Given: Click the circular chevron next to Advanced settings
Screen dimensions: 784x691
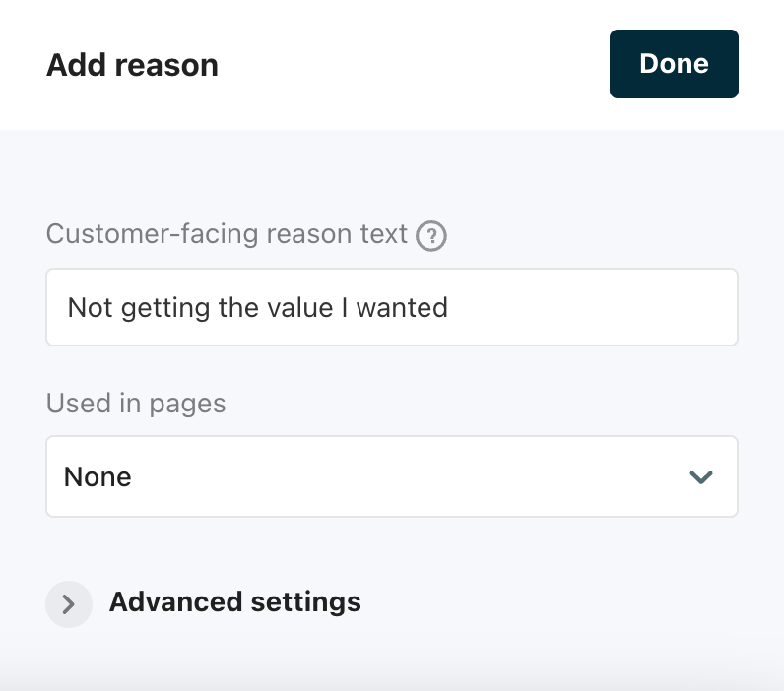Looking at the screenshot, I should [69, 603].
